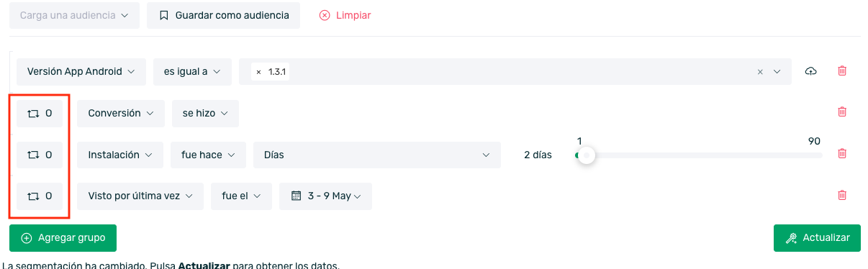Click the Limpiar link

point(345,15)
